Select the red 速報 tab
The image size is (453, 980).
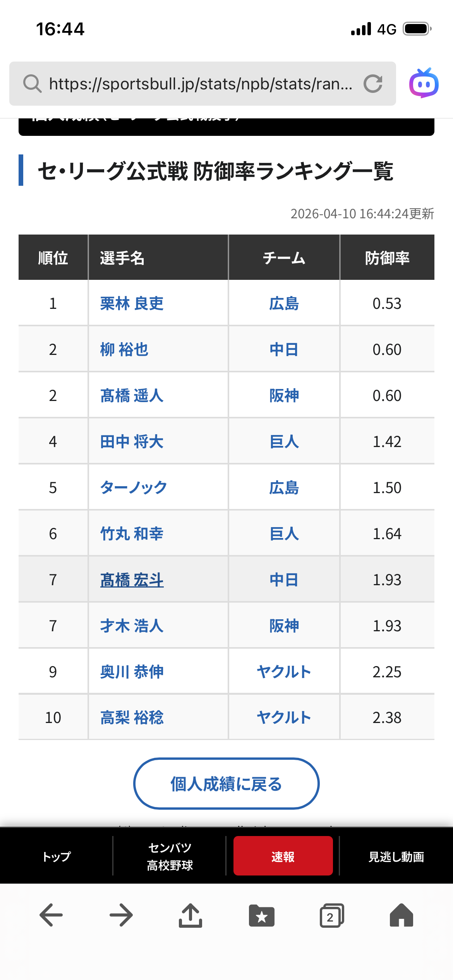point(283,856)
